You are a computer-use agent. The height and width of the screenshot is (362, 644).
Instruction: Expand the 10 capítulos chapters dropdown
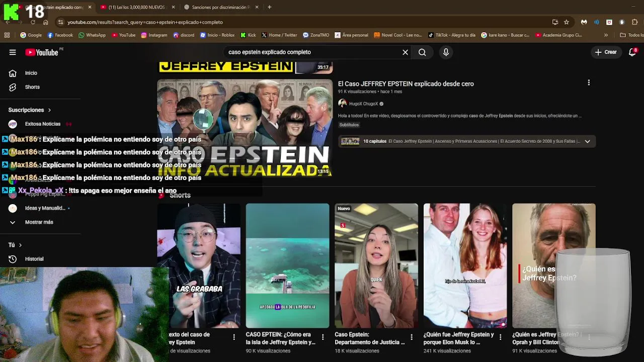587,141
